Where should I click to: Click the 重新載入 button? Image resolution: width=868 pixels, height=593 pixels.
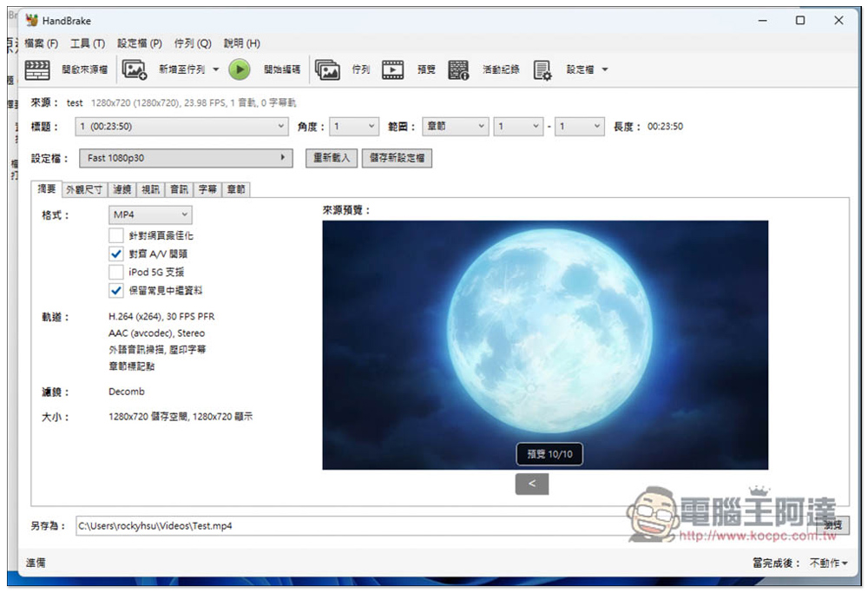tap(332, 158)
